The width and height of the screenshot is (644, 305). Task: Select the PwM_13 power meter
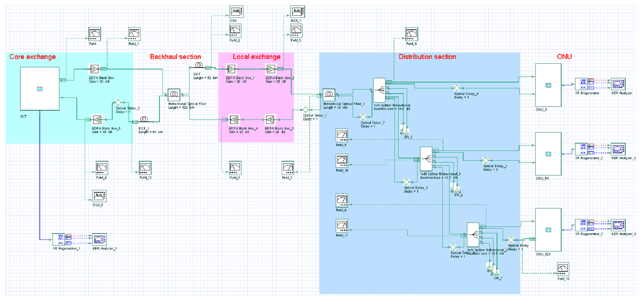click(563, 269)
